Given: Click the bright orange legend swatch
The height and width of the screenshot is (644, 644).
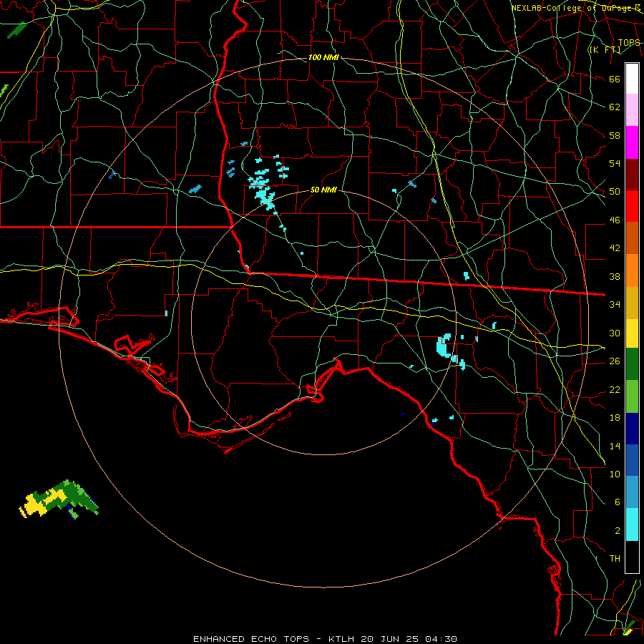Looking at the screenshot, I should click(632, 270).
